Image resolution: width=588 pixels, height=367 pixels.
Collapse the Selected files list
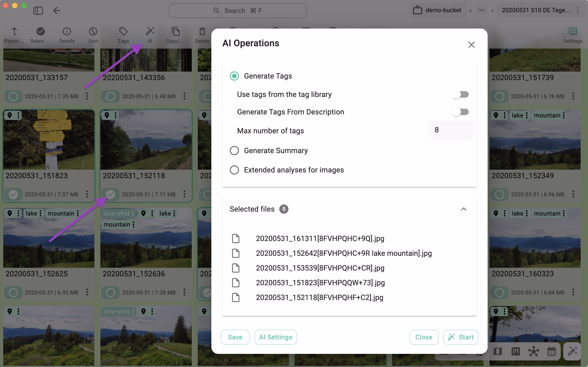click(x=464, y=209)
